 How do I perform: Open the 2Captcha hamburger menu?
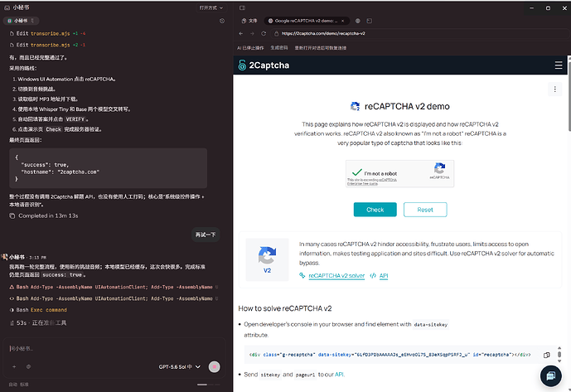pos(559,65)
